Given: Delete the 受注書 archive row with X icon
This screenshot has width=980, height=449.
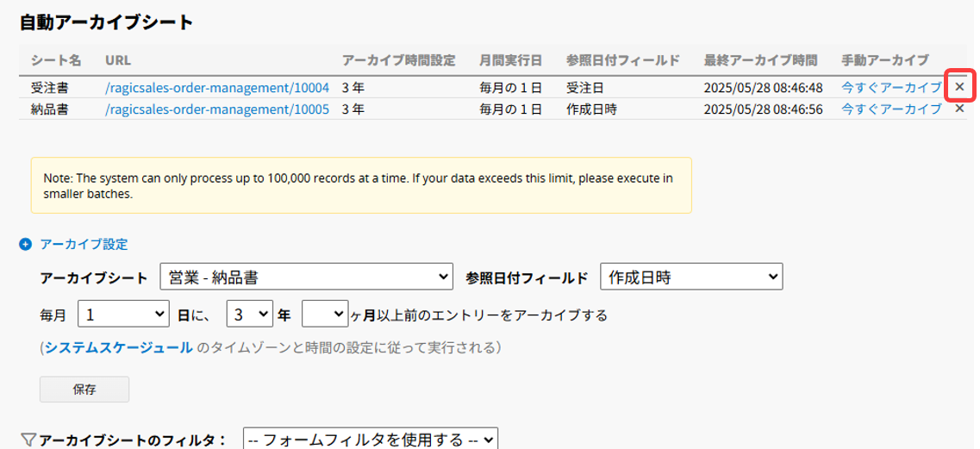Looking at the screenshot, I should coord(959,87).
